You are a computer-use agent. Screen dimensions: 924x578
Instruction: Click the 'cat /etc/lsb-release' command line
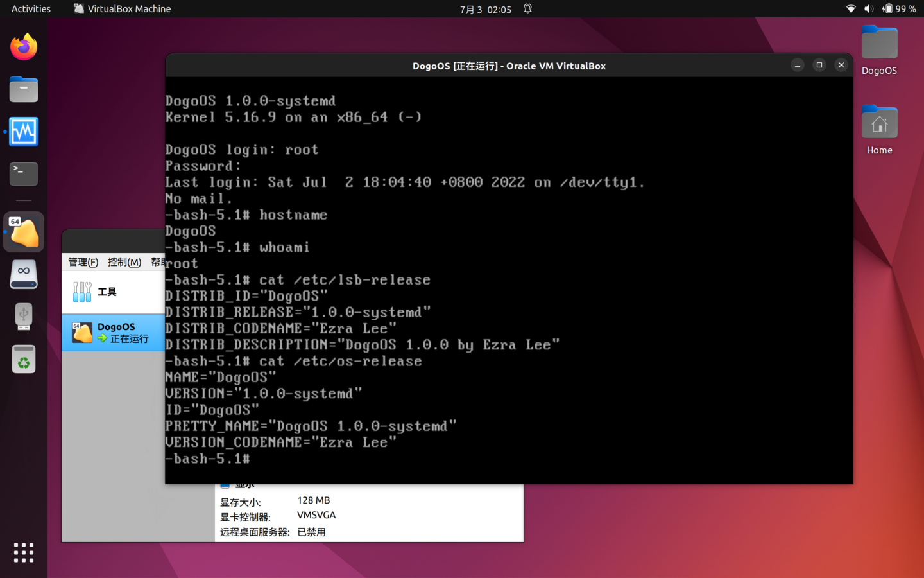click(298, 280)
